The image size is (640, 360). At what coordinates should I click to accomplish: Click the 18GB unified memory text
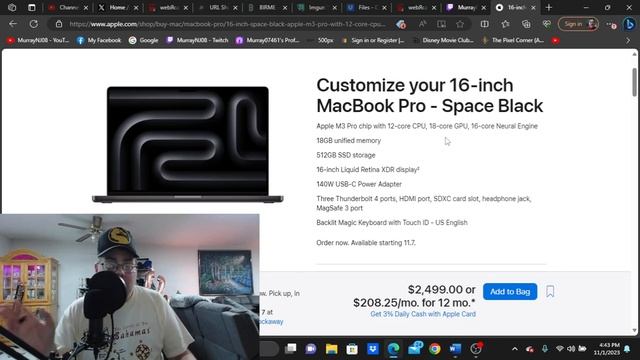point(349,140)
